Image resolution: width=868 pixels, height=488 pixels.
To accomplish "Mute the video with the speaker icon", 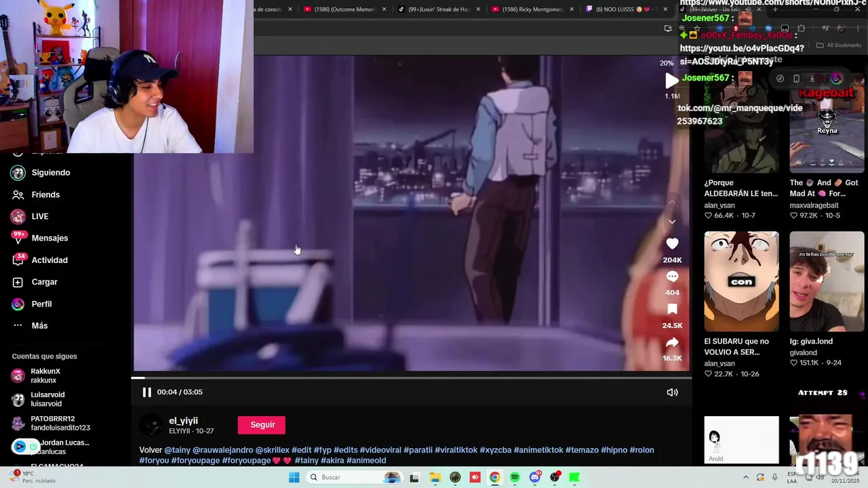I will tap(672, 392).
